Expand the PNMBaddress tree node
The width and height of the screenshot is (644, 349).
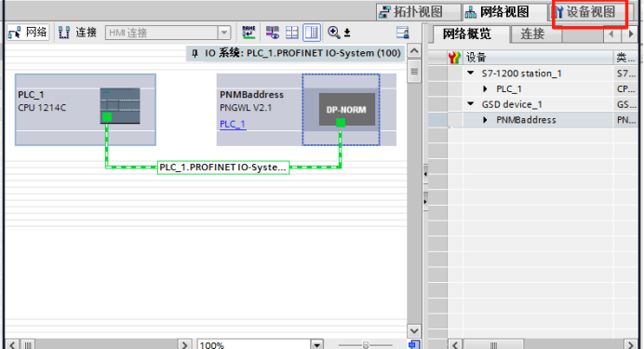(x=485, y=120)
